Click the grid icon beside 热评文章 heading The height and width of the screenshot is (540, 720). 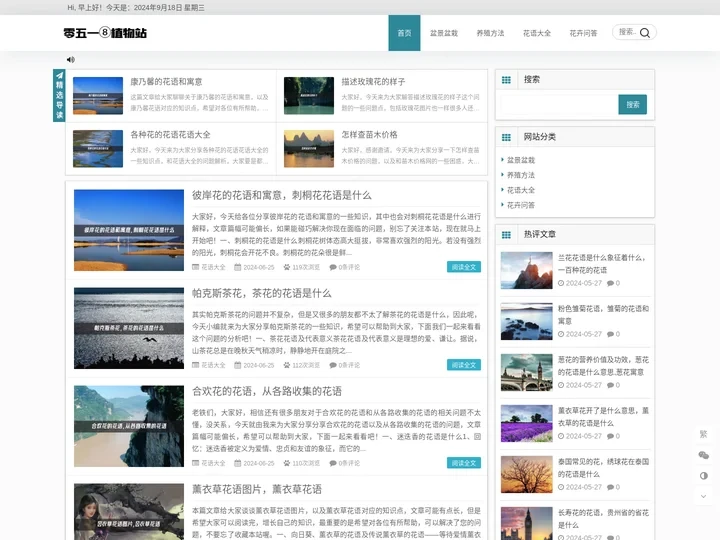(x=506, y=235)
